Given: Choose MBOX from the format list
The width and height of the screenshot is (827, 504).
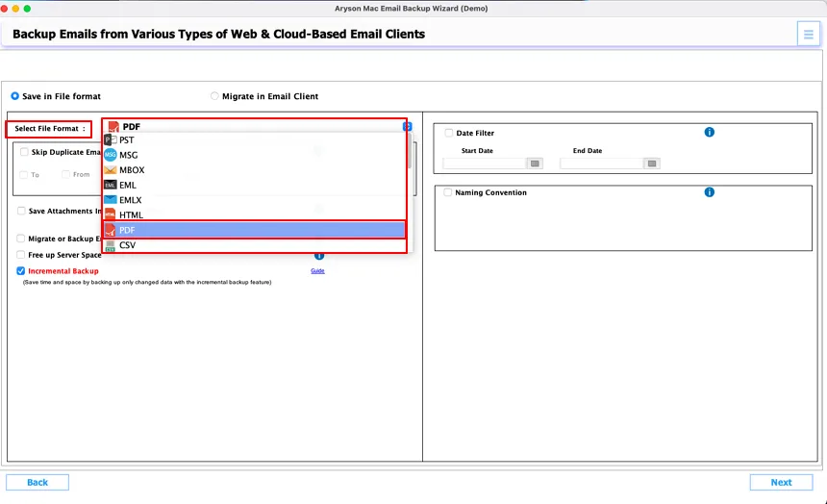Looking at the screenshot, I should pos(254,170).
